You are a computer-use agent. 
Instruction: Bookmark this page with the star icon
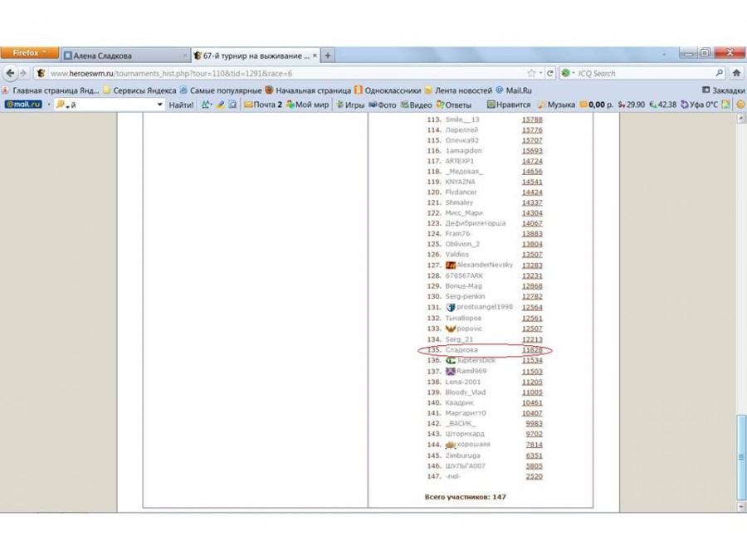tap(532, 73)
